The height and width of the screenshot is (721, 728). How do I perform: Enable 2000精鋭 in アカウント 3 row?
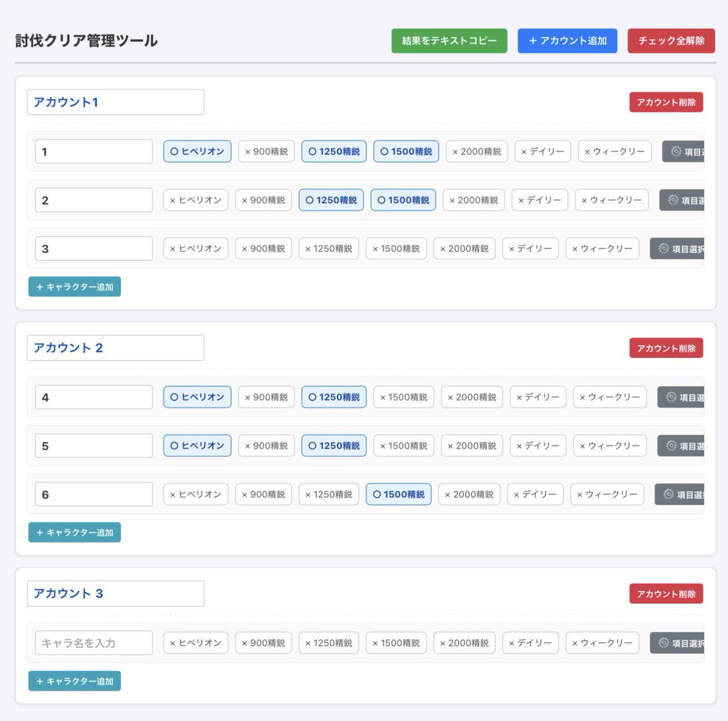tap(465, 643)
